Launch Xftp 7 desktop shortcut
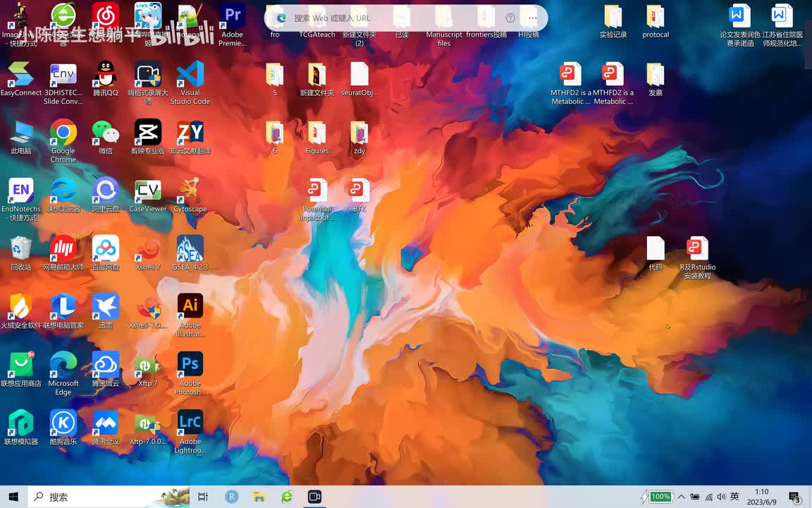This screenshot has height=508, width=812. click(147, 369)
